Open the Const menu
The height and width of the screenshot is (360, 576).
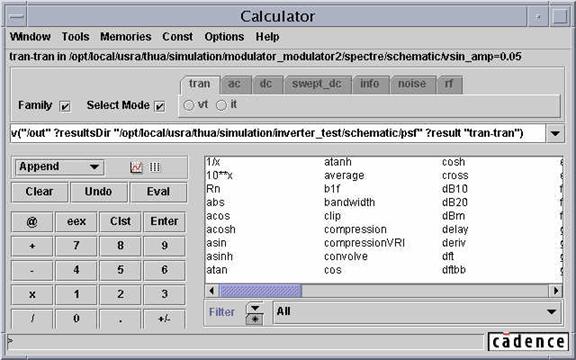tap(177, 37)
